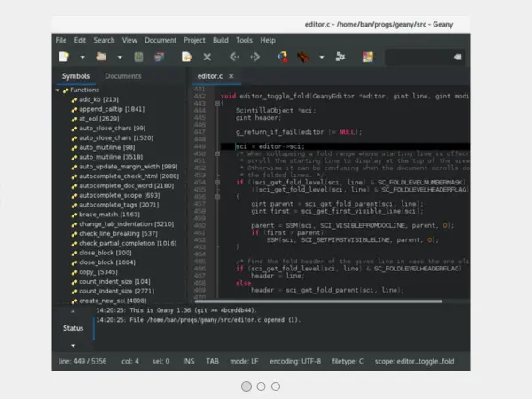Viewport: 532px width, 399px height.
Task: Navigate forward with the right arrow icon
Action: pyautogui.click(x=255, y=57)
